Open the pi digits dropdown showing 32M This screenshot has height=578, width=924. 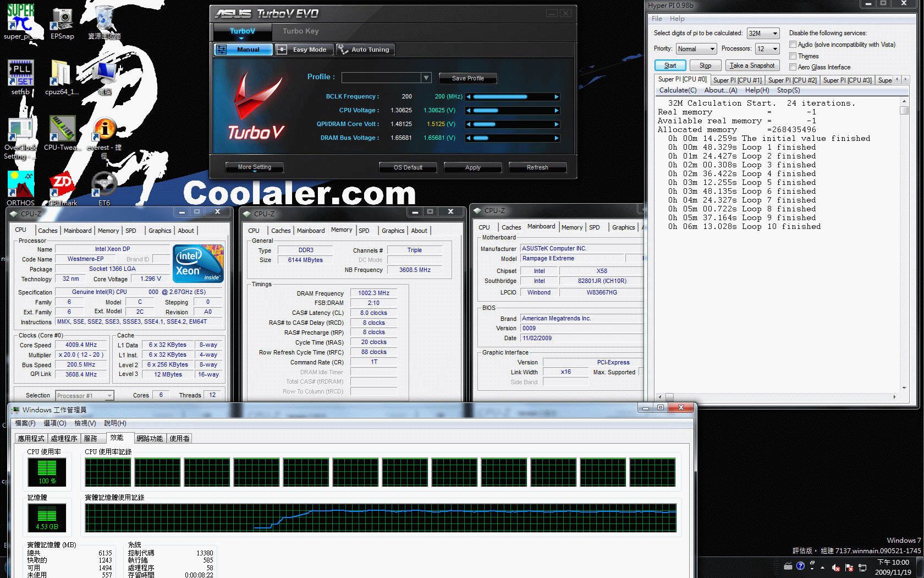click(x=763, y=34)
